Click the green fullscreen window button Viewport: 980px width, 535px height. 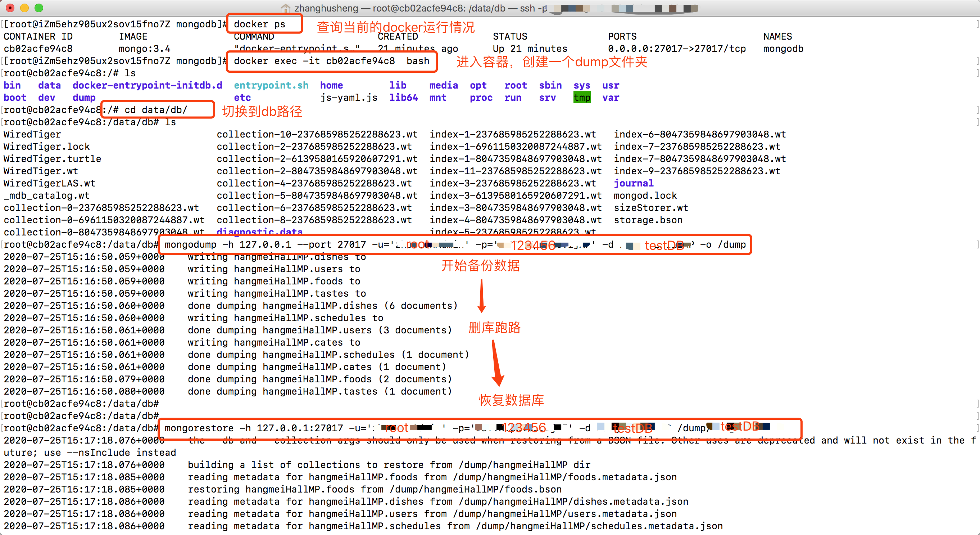(x=39, y=8)
